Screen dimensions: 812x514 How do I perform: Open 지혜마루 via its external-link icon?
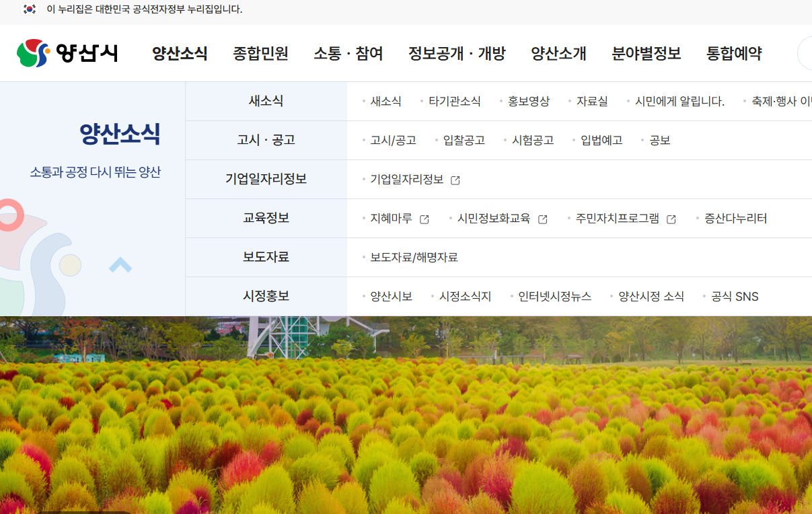pos(423,218)
